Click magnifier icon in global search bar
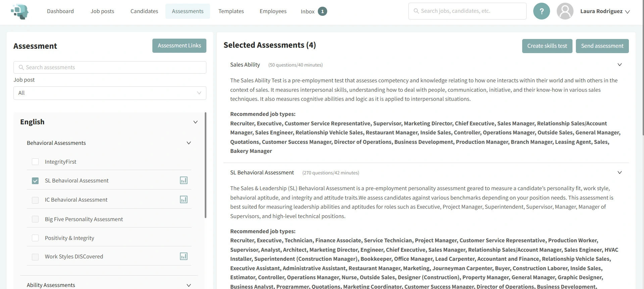This screenshot has height=289, width=644. coord(416,11)
